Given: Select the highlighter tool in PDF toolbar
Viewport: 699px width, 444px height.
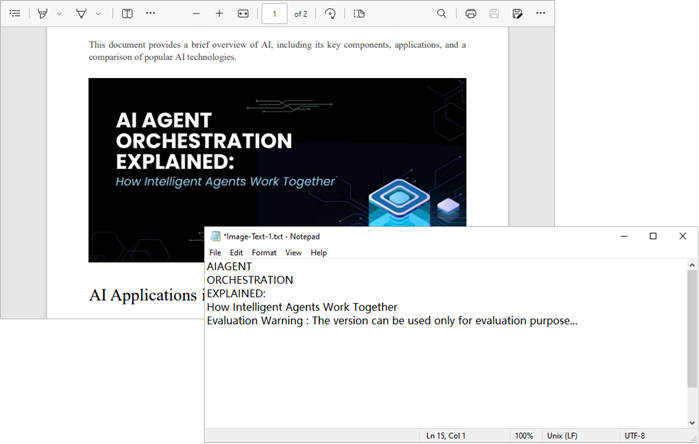Looking at the screenshot, I should [43, 13].
